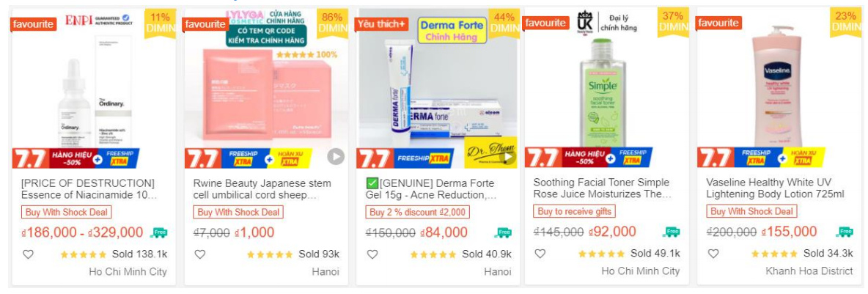Viewport: 868px width, 294px height.
Task: Play the Rwine Beauty product video
Action: [x=335, y=156]
